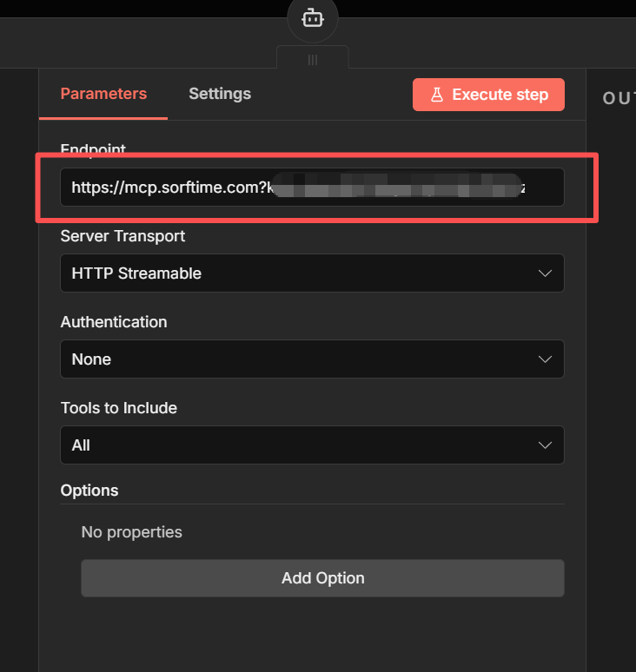Switch to the Settings tab
This screenshot has width=636, height=672.
(220, 94)
